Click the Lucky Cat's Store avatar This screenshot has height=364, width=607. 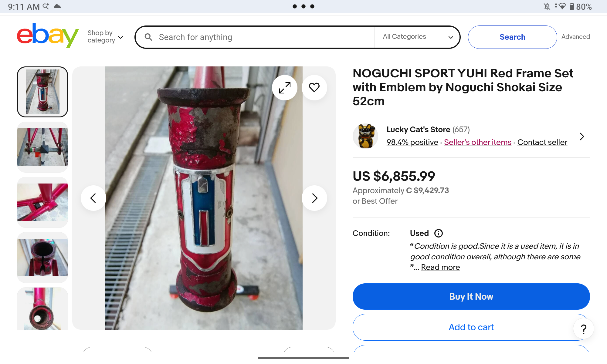(x=365, y=136)
